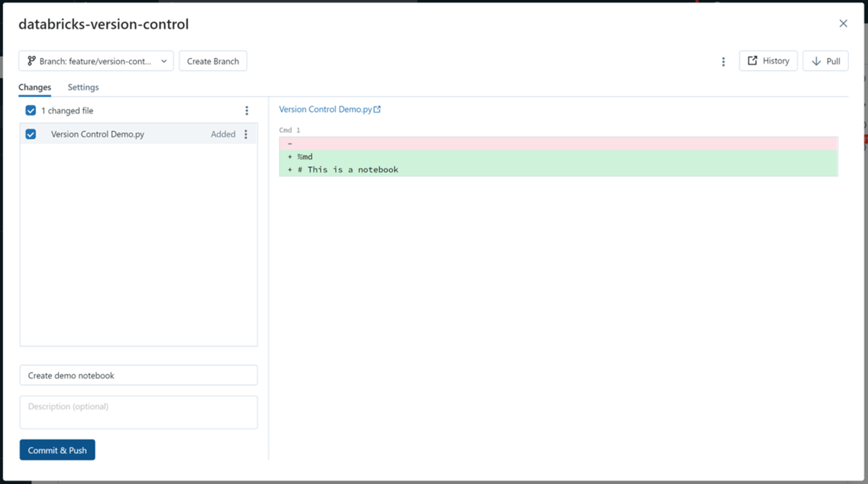Image resolution: width=868 pixels, height=484 pixels.
Task: Click the '# This is a notebook' diff line
Action: (x=559, y=170)
